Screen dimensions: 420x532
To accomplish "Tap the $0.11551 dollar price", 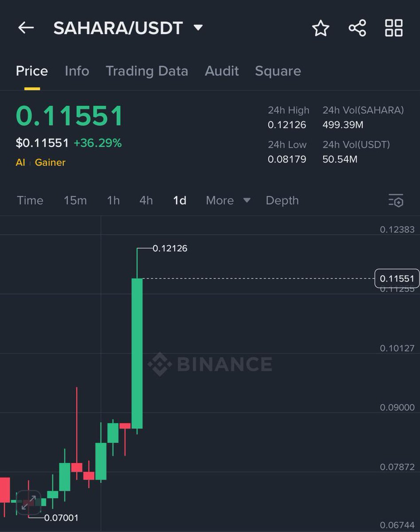I will [43, 143].
